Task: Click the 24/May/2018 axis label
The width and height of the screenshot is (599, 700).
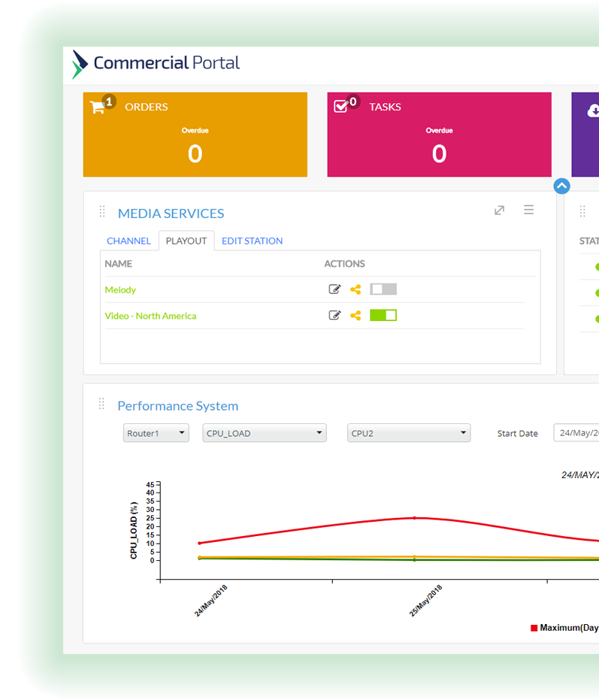Action: pyautogui.click(x=210, y=601)
